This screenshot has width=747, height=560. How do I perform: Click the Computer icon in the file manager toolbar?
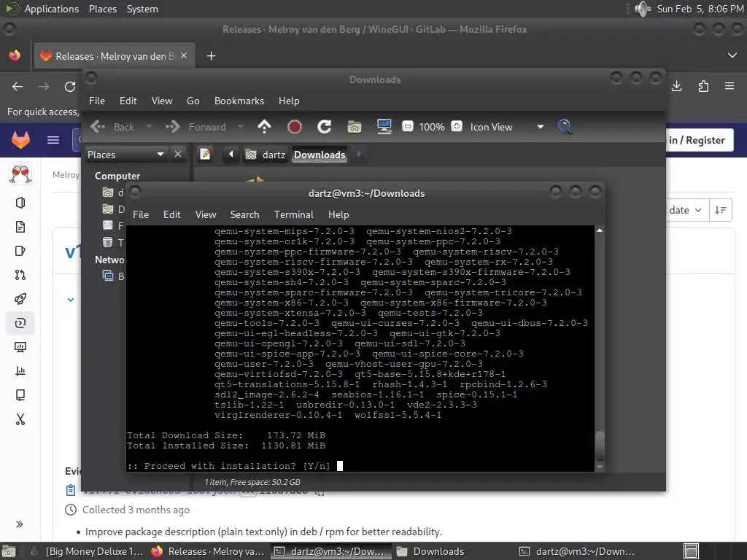click(384, 127)
